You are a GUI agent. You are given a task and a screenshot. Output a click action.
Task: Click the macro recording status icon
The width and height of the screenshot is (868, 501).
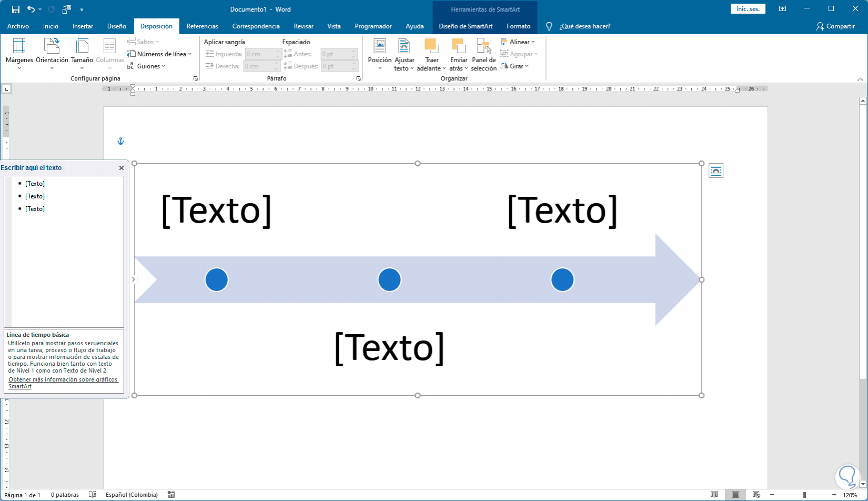pos(171,495)
